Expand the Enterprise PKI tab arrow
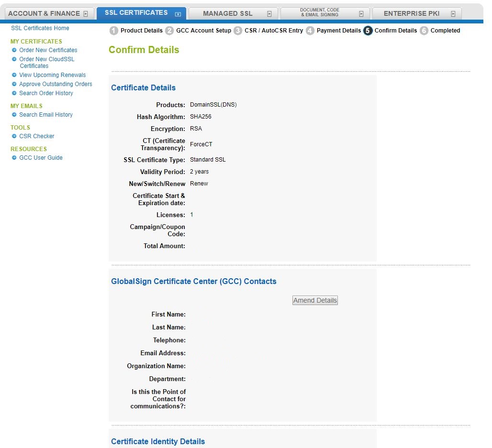The height and width of the screenshot is (448, 492). pyautogui.click(x=453, y=14)
